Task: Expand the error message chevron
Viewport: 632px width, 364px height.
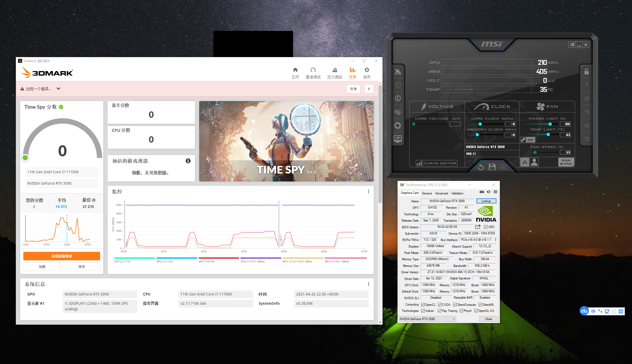Action: pyautogui.click(x=59, y=89)
